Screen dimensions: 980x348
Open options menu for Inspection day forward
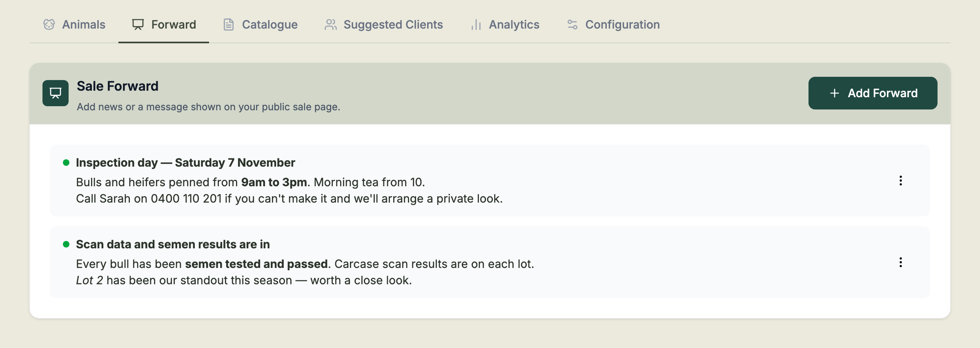click(900, 181)
